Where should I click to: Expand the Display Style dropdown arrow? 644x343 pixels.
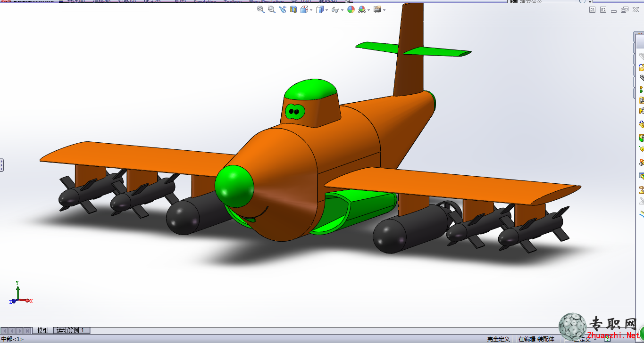(x=326, y=10)
